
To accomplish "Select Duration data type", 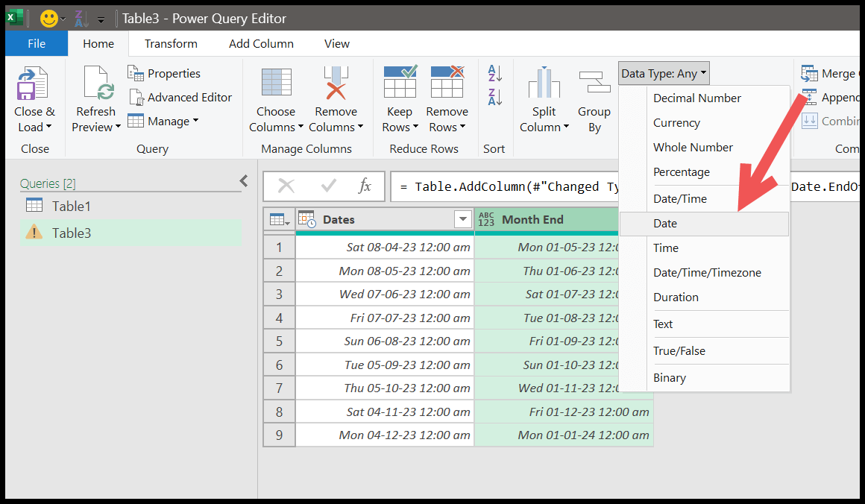I will (x=704, y=297).
